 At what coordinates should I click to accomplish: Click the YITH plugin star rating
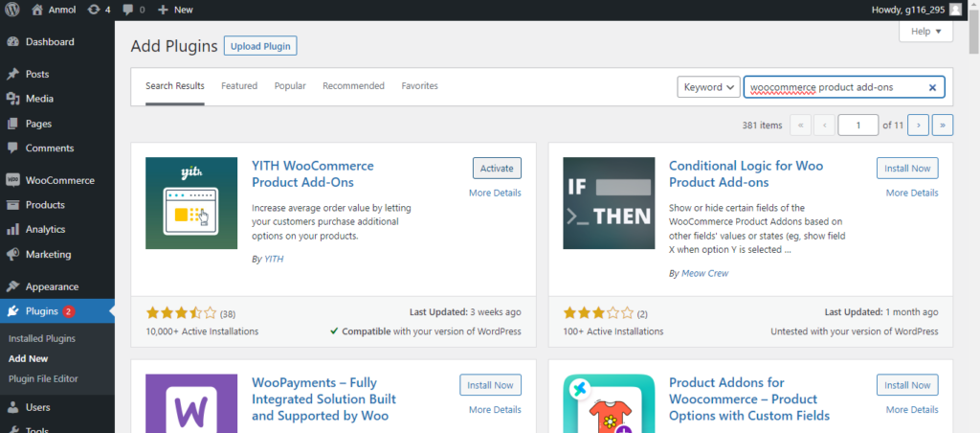[181, 313]
